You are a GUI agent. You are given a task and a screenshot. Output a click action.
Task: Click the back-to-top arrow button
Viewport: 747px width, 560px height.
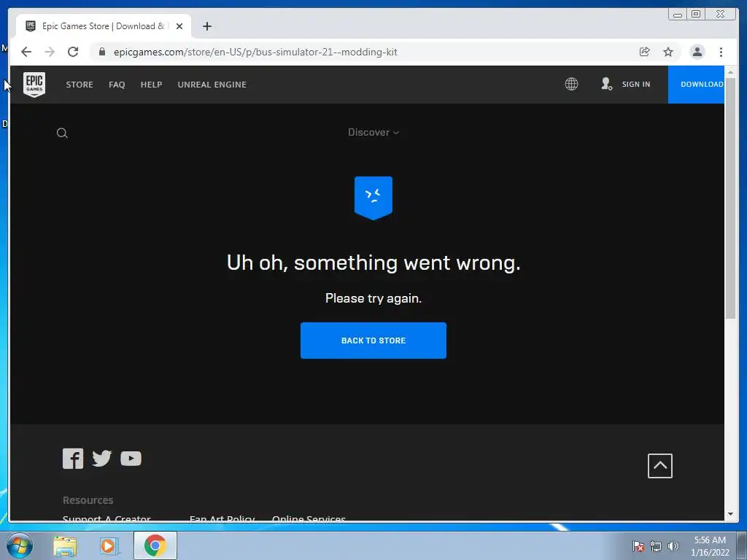659,466
